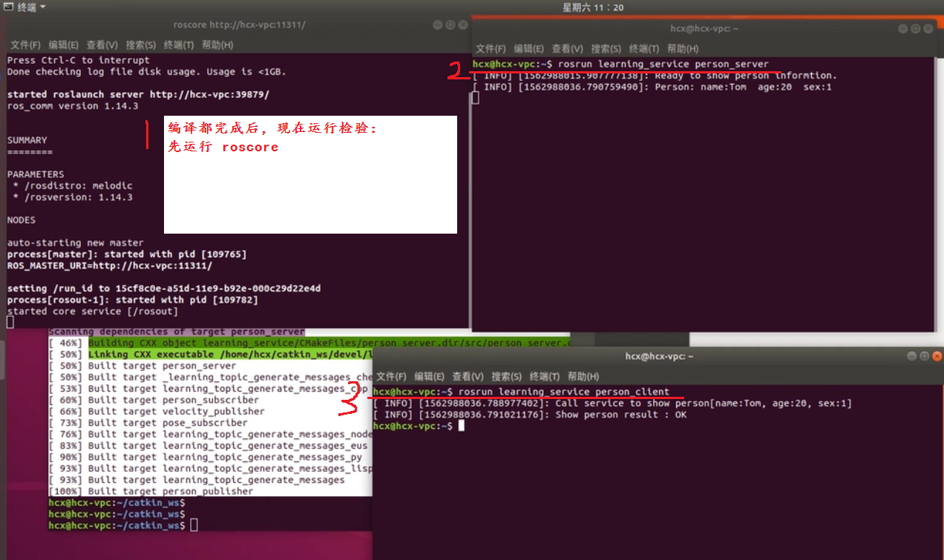Screen dimensions: 944x560
Task: Click 'Built target pose_subscriber' build line
Action: 148,423
